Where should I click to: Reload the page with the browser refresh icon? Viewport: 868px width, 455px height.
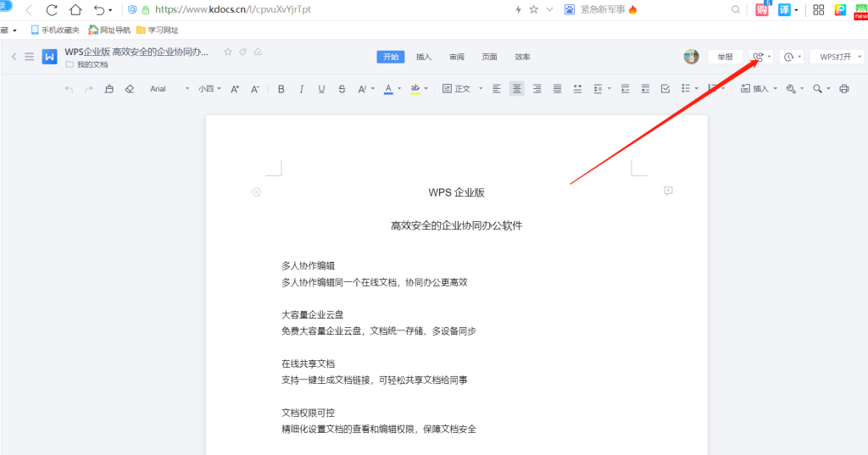click(x=52, y=9)
